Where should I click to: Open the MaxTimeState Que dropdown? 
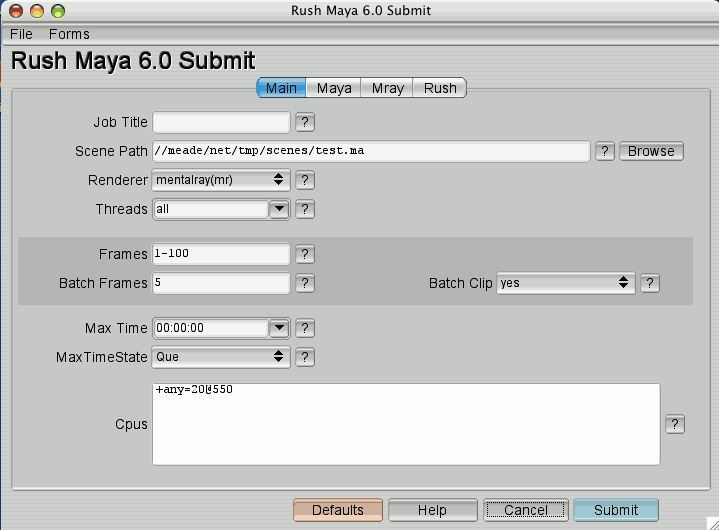221,357
